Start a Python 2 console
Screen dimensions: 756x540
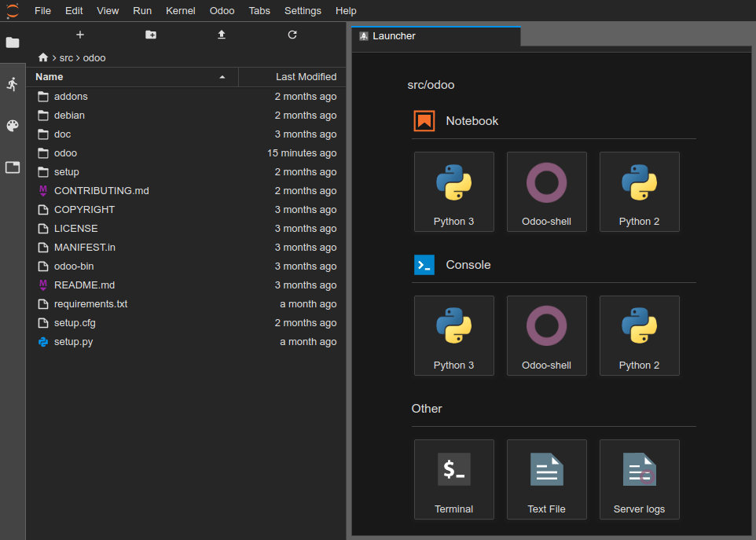[x=639, y=336]
